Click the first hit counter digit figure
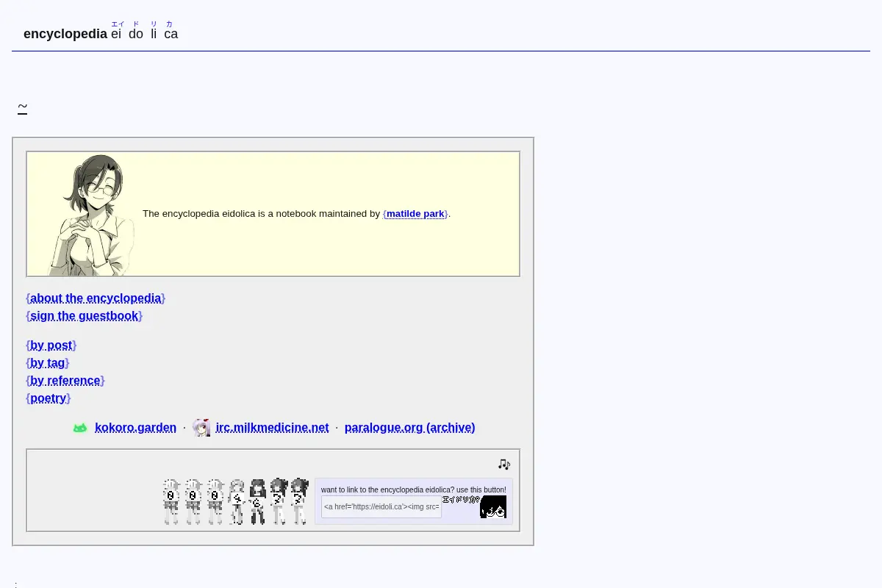The height and width of the screenshot is (588, 882). [x=171, y=501]
